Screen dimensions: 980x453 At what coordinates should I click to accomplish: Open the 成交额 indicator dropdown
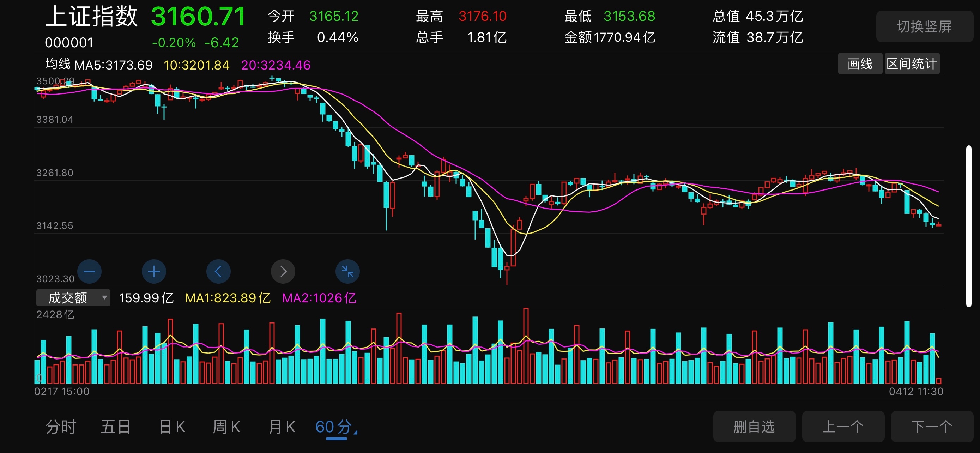pos(73,297)
